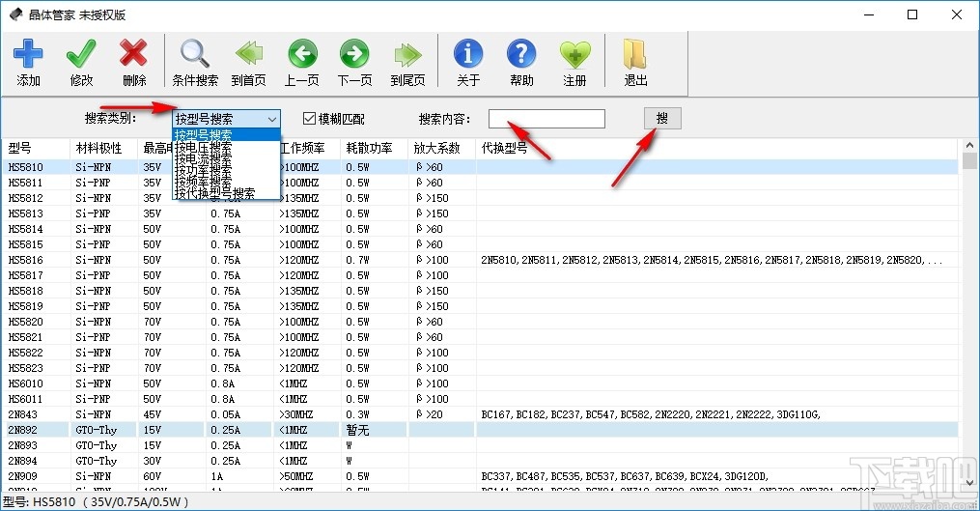Select the HS5814 row

(x=480, y=229)
